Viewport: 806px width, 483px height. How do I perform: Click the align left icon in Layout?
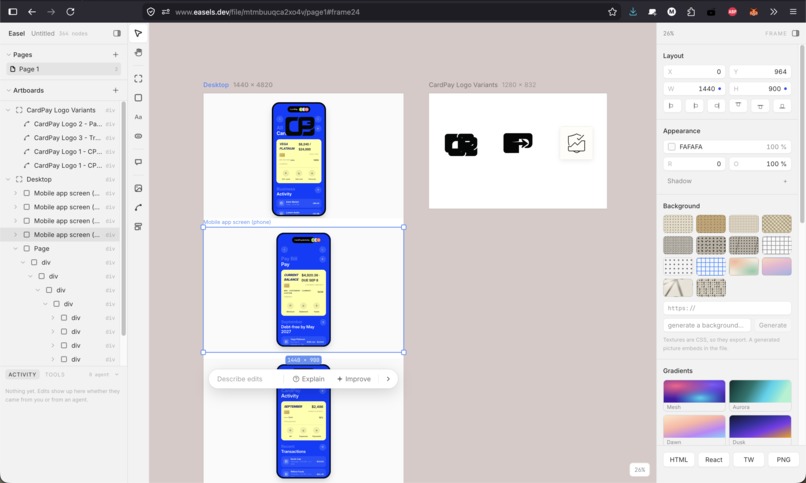point(671,106)
